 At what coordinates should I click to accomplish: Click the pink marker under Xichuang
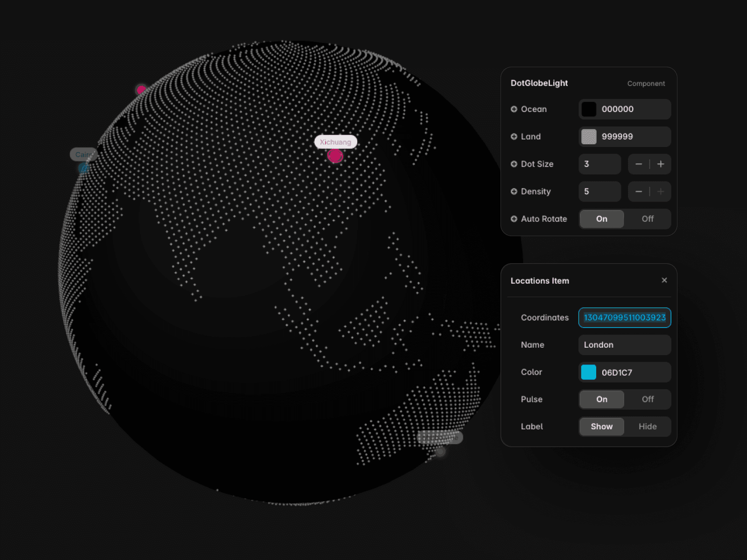coord(335,156)
